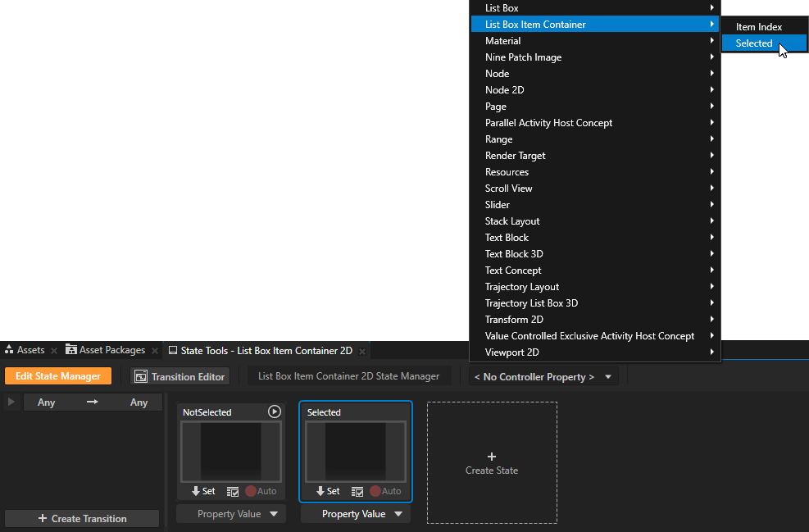The width and height of the screenshot is (809, 532).
Task: Enable Auto on the Selected state
Action: click(377, 491)
